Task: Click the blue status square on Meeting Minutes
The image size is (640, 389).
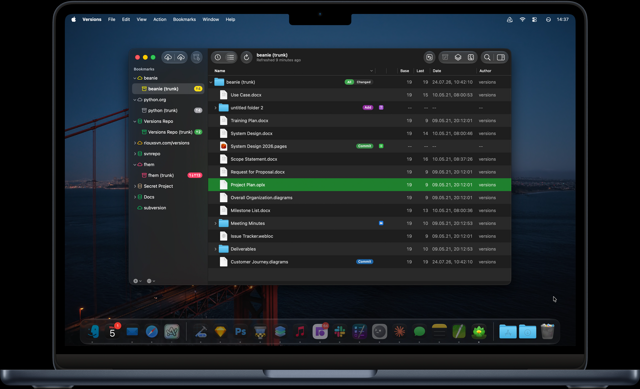Action: pos(381,223)
